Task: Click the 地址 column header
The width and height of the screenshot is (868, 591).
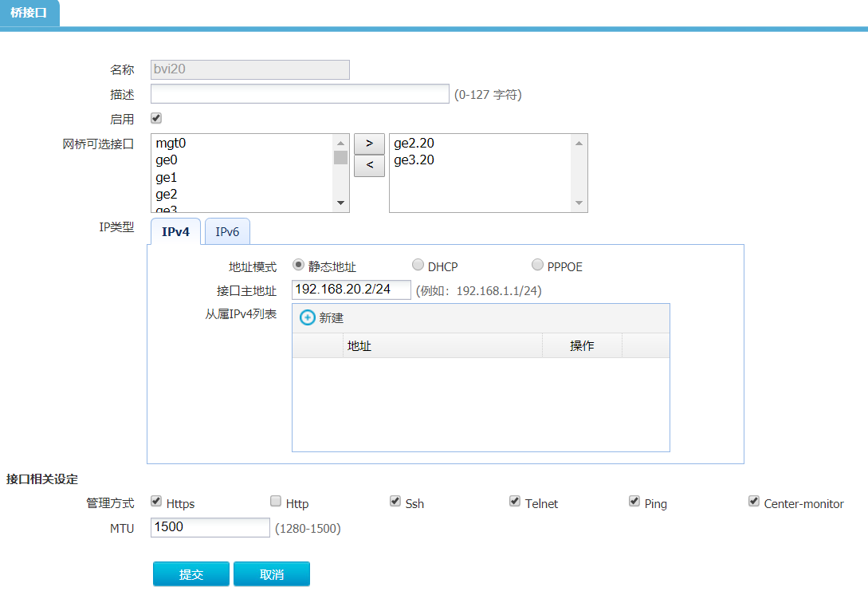Action: click(x=442, y=345)
